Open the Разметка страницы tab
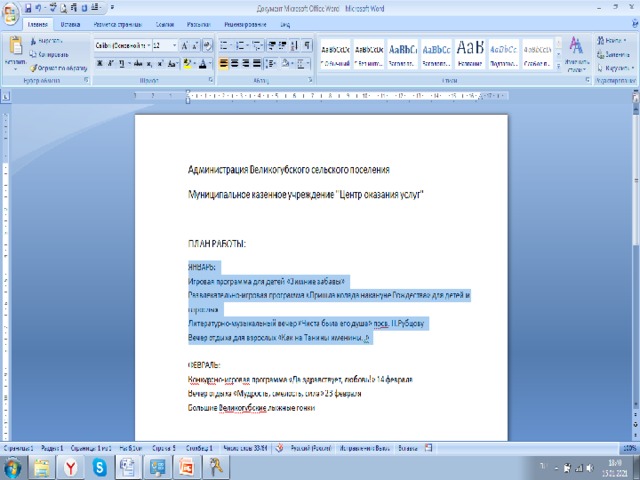 (x=117, y=23)
